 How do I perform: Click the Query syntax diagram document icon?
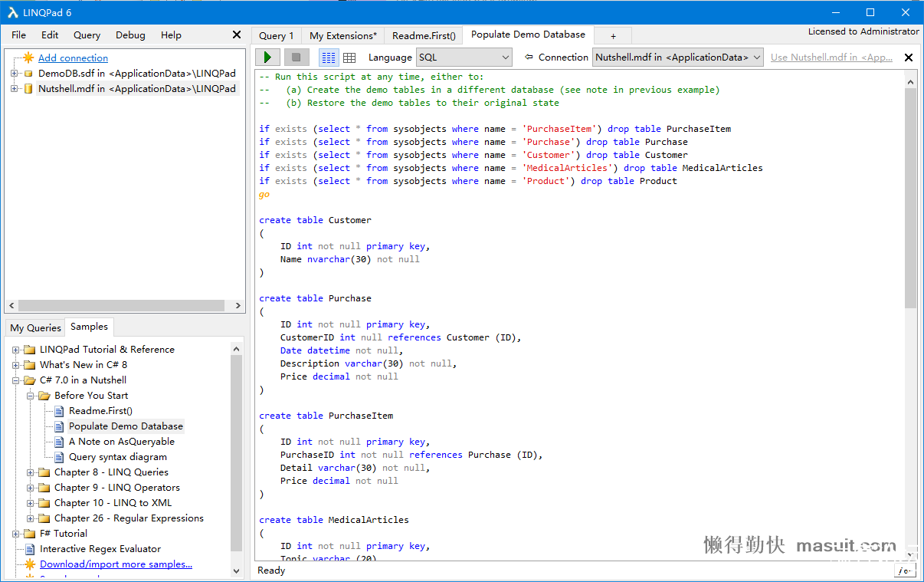[x=59, y=457]
